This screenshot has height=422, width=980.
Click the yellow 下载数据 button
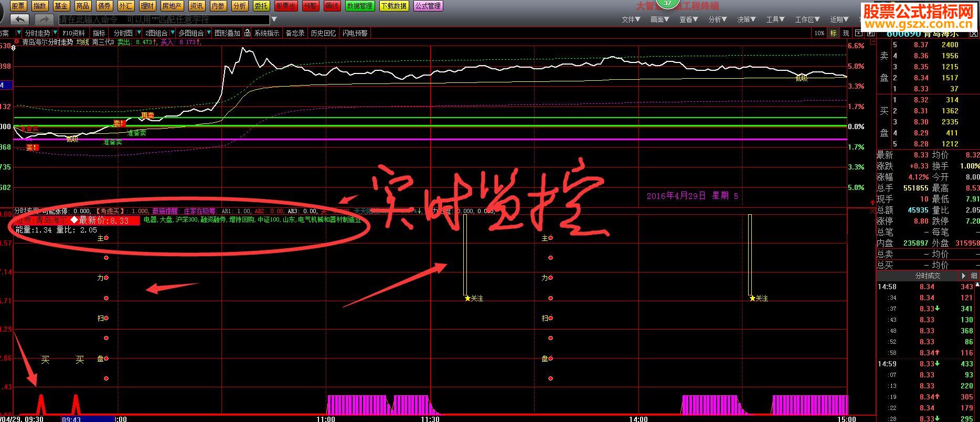tap(394, 6)
